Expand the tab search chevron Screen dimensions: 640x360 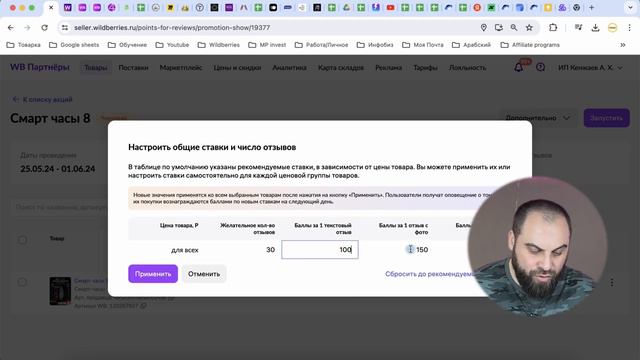coord(630,8)
